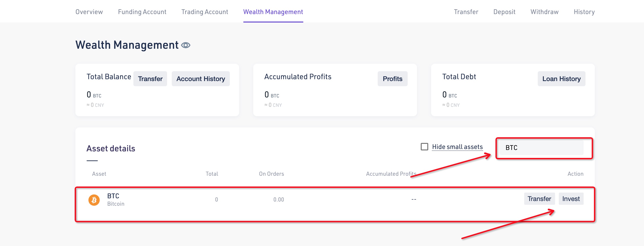
Task: Click the Profits button
Action: [392, 79]
